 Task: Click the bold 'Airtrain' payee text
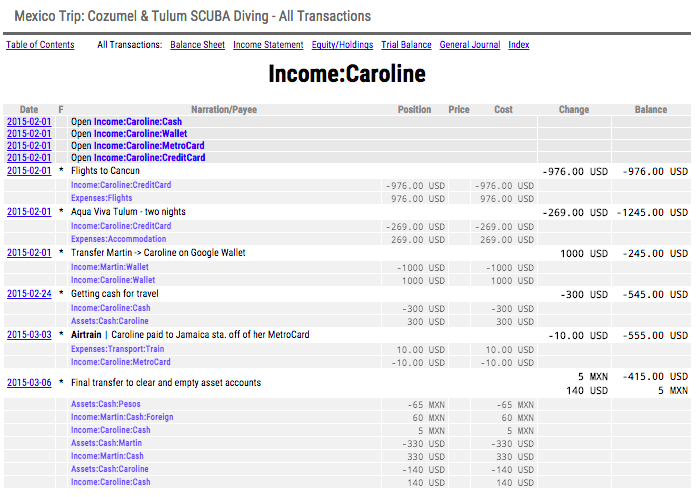coord(86,335)
